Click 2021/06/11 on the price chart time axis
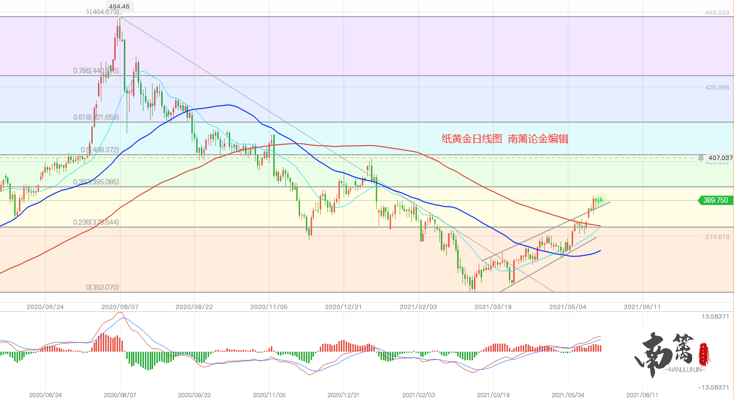Image resolution: width=734 pixels, height=399 pixels. pos(642,307)
